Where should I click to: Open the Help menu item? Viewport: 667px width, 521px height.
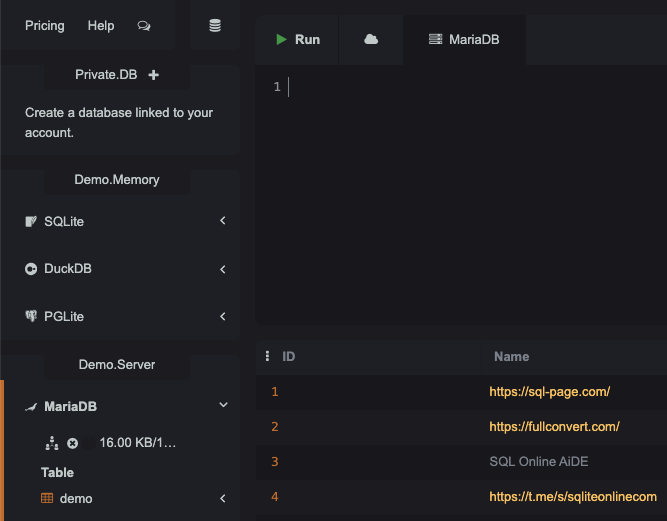101,26
